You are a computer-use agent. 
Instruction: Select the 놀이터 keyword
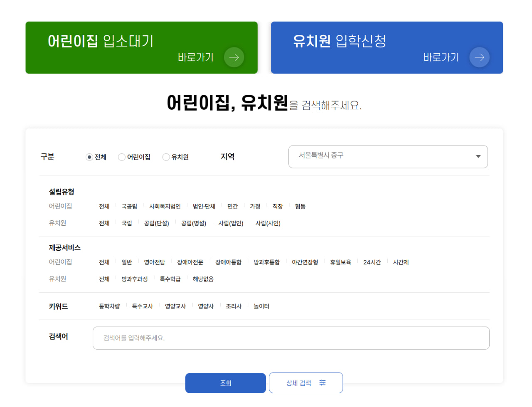pos(262,306)
